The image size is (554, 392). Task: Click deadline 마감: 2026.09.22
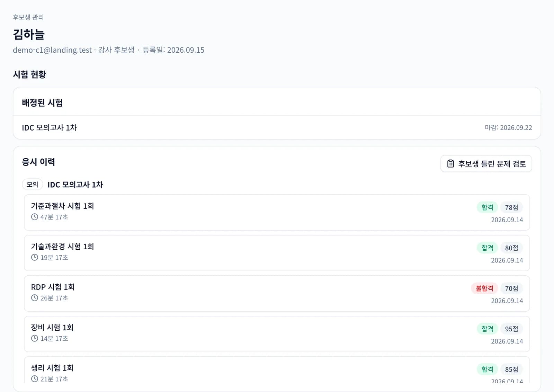pyautogui.click(x=508, y=127)
